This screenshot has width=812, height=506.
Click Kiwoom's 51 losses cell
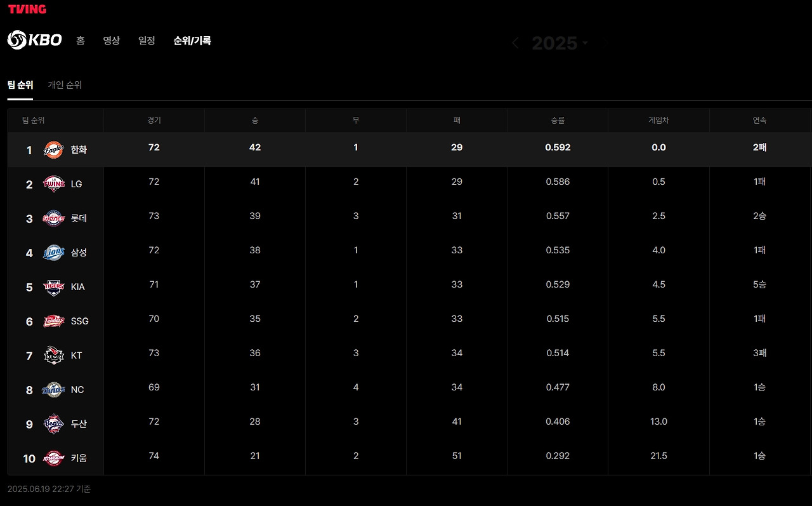point(457,456)
